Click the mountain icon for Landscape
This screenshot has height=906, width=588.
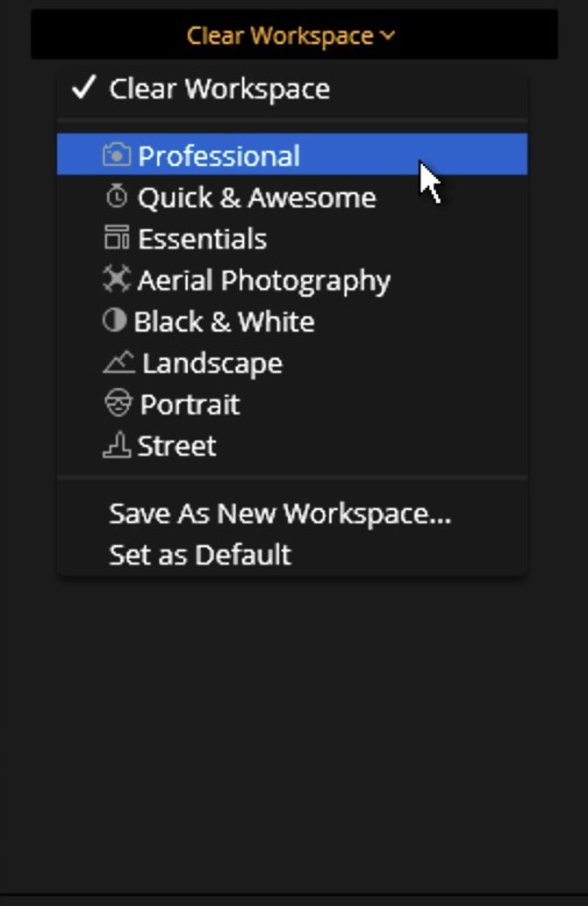[118, 363]
